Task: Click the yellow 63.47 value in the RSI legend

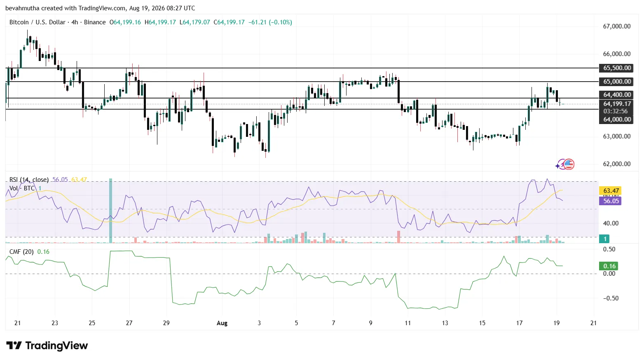Action: 79,180
